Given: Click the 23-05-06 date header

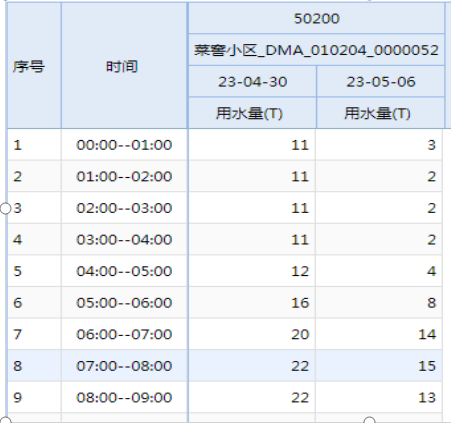Looking at the screenshot, I should (381, 82).
